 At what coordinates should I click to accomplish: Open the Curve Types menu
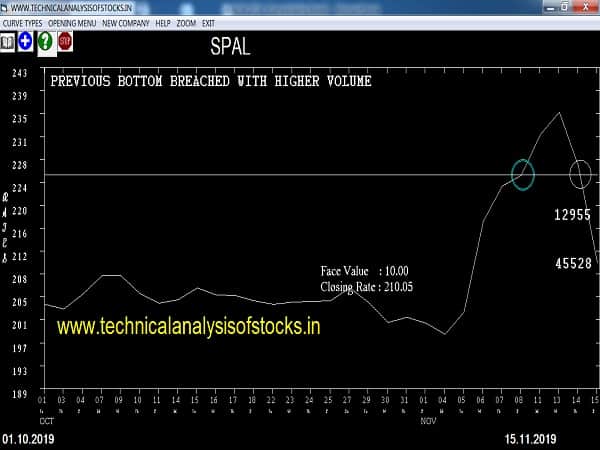(21, 22)
